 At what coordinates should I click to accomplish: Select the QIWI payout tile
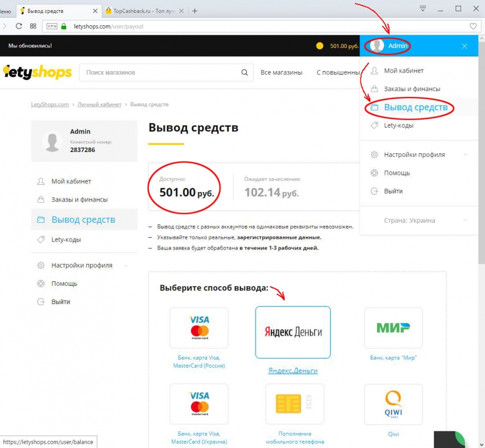[393, 404]
